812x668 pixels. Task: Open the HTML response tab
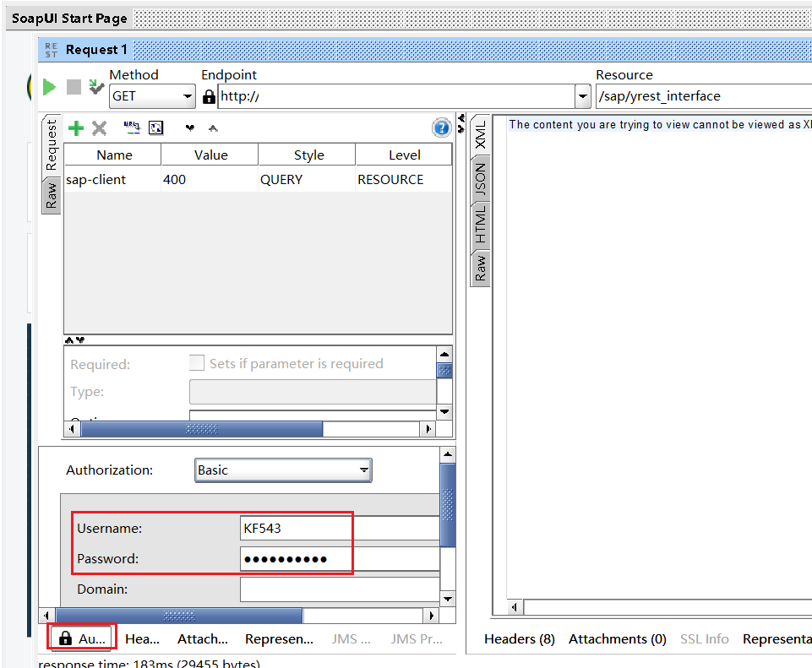tap(480, 225)
